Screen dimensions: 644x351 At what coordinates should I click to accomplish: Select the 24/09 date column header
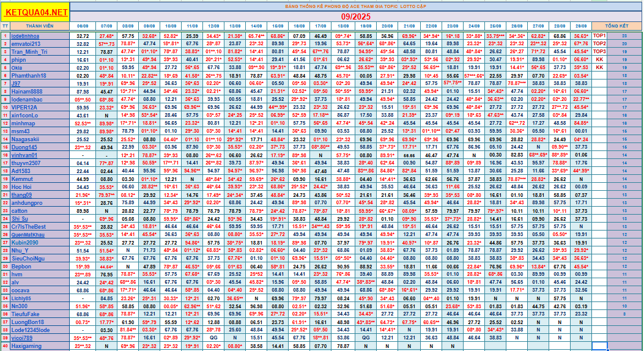[x=473, y=27]
